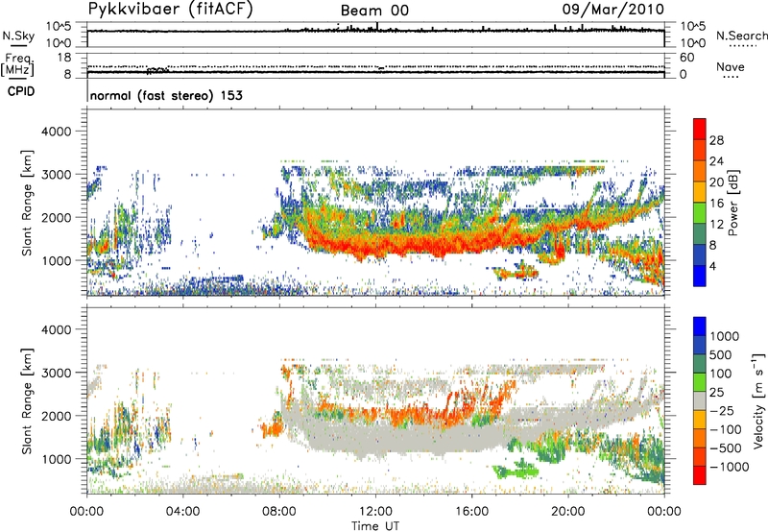This screenshot has height=532, width=768.
Task: Click the date 09/Mar/2010
Action: coord(612,10)
